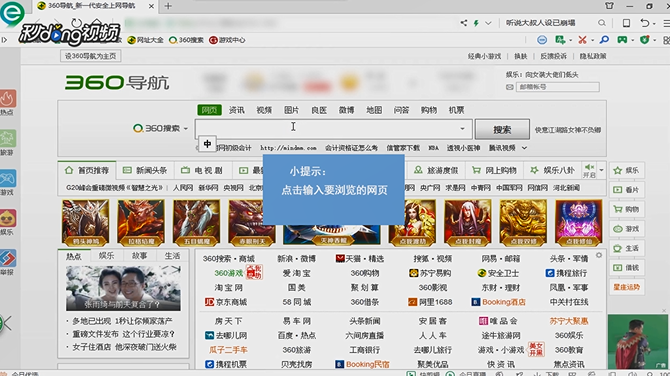Click the 看片 button in right sidebar
The width and height of the screenshot is (670, 376).
click(627, 190)
